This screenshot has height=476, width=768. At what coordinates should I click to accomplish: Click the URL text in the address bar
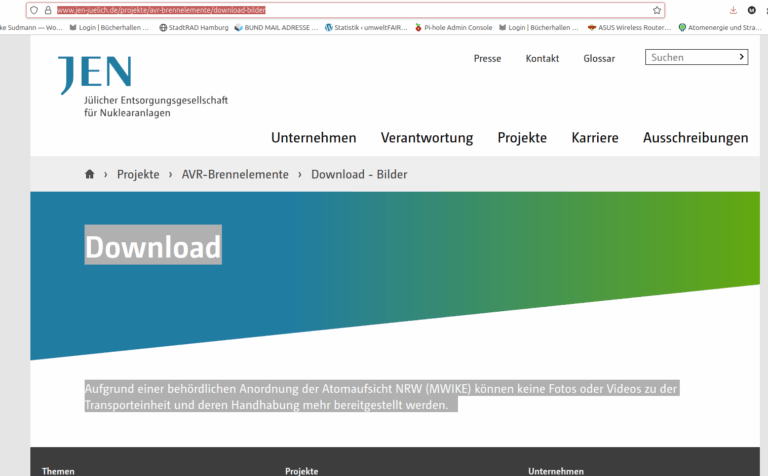(161, 10)
